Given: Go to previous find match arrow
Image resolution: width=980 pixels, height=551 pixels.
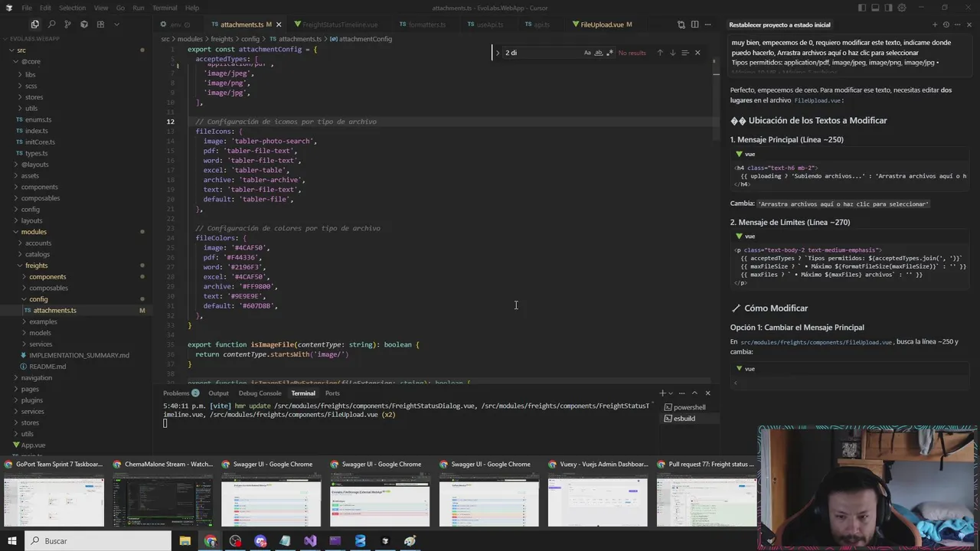Looking at the screenshot, I should [x=660, y=53].
